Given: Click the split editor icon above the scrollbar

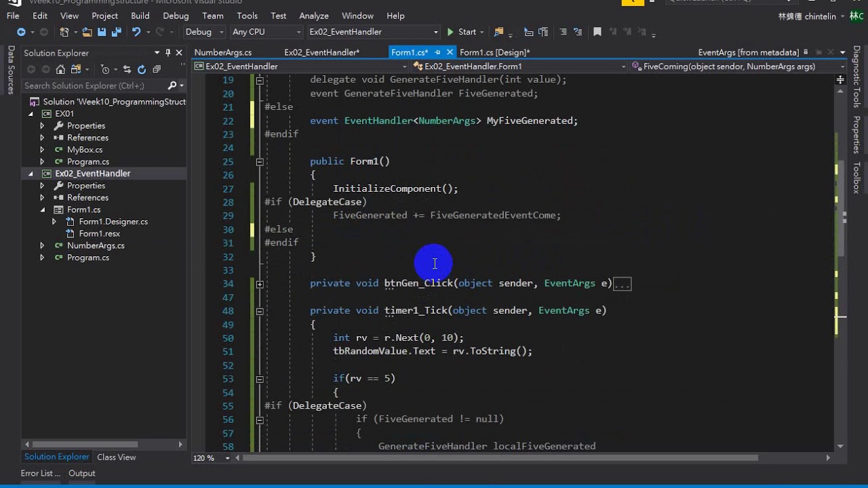Looking at the screenshot, I should (x=841, y=79).
